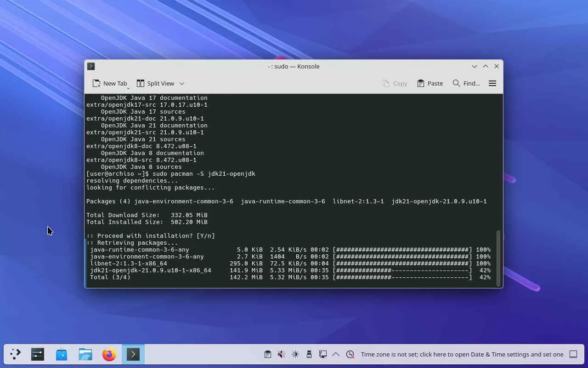
Task: Click the "OpenJDK Java 8 documentation" line
Action: click(153, 153)
